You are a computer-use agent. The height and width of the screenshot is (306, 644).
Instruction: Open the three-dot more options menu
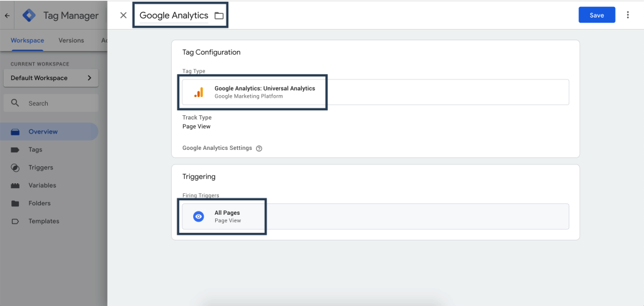point(628,15)
